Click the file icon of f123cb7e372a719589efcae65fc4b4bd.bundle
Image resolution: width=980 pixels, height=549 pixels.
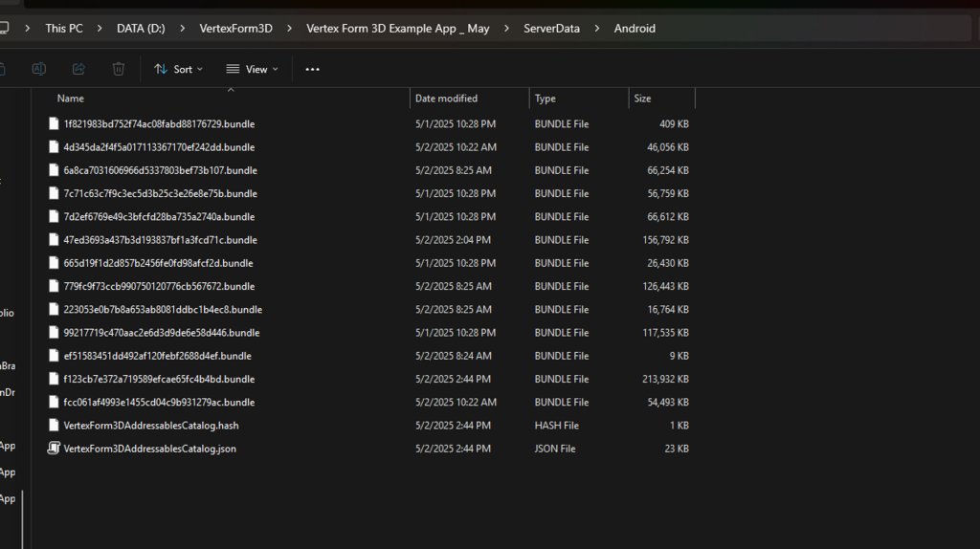54,379
